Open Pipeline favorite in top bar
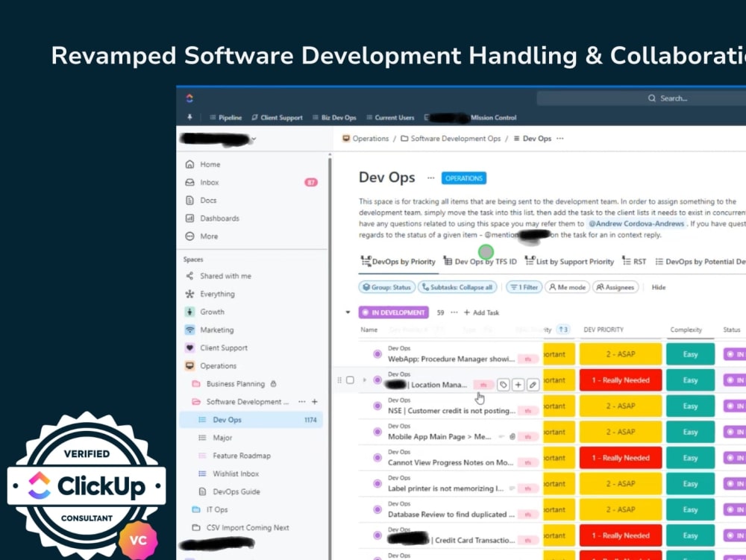The width and height of the screenshot is (746, 560). (225, 117)
